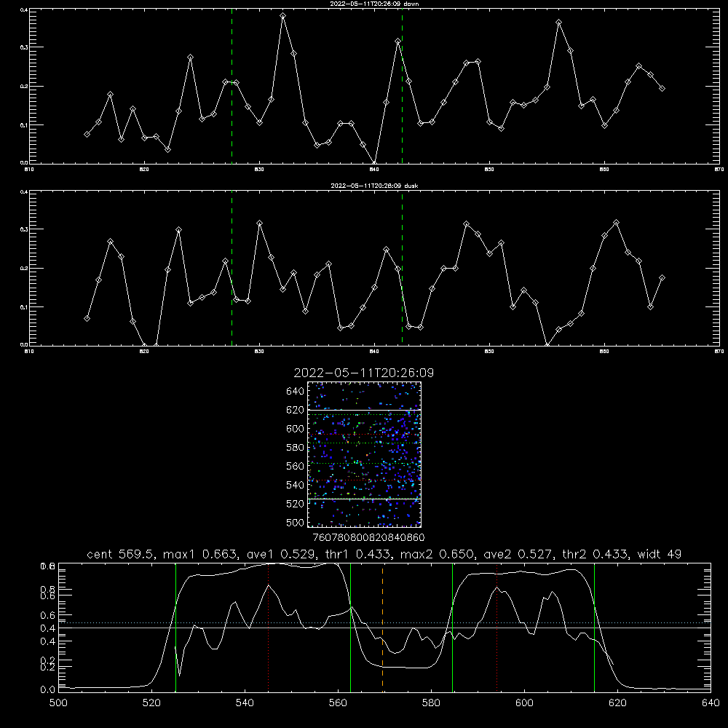Click the dusk plot peak diamond at 830
The width and height of the screenshot is (728, 728).
point(260,223)
